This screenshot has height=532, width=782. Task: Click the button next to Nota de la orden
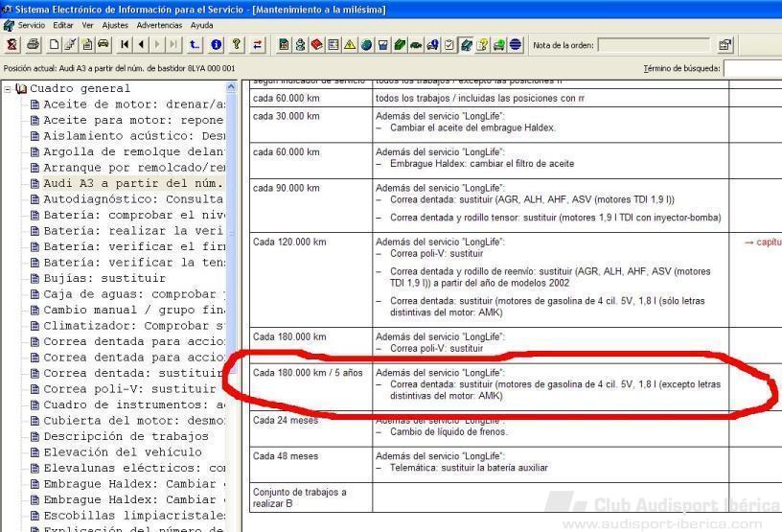coord(724,45)
